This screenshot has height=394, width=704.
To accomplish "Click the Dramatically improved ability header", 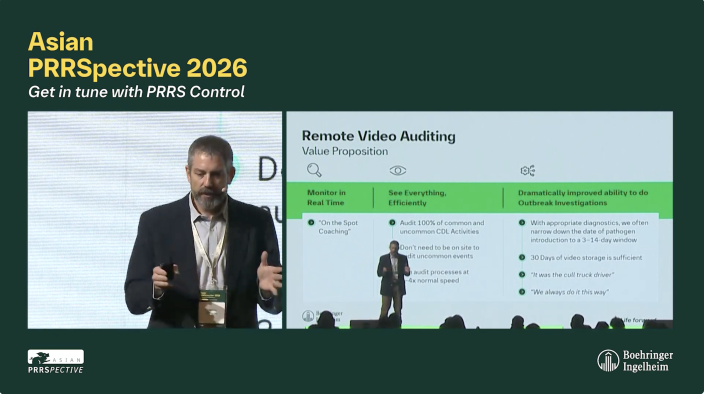I will click(x=583, y=197).
